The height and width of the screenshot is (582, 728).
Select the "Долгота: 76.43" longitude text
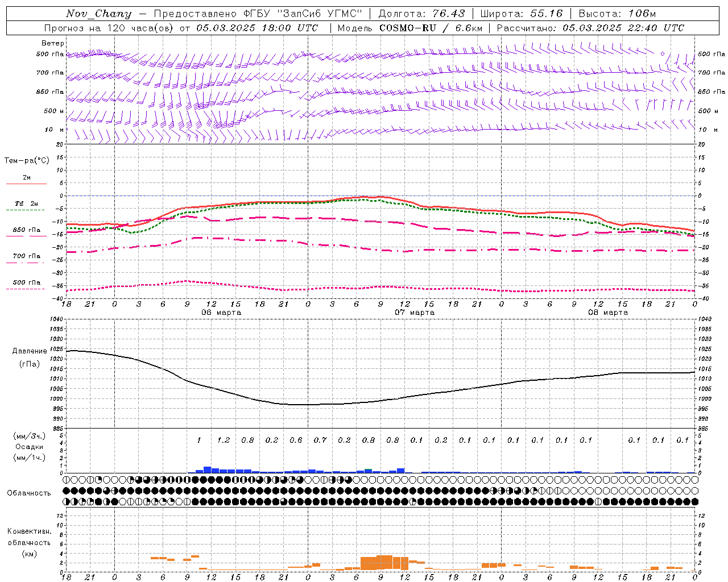[x=421, y=14]
